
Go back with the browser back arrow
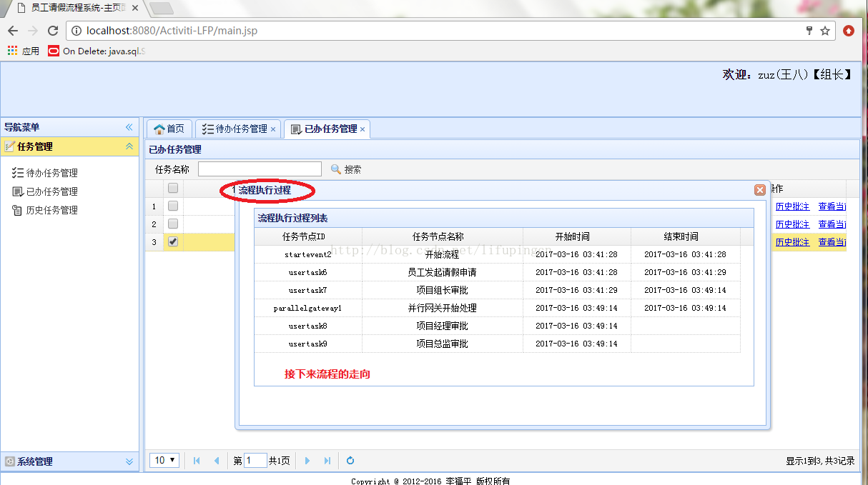click(13, 31)
